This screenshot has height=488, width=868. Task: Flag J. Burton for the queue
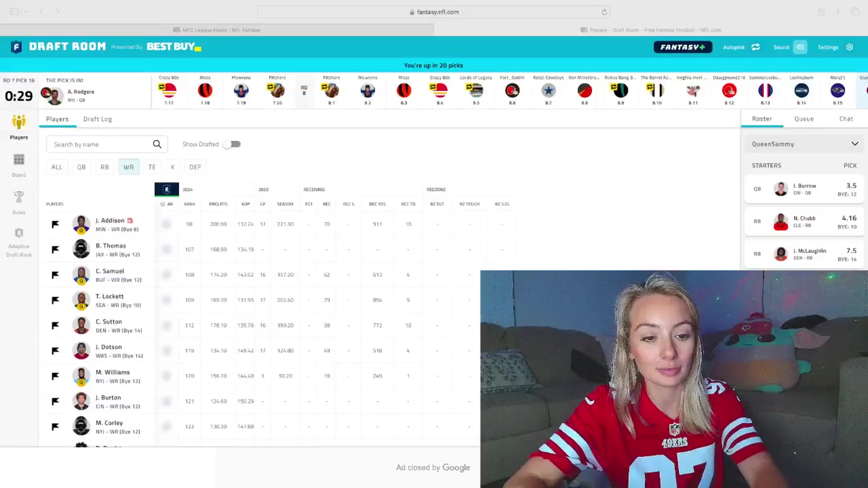pyautogui.click(x=55, y=401)
